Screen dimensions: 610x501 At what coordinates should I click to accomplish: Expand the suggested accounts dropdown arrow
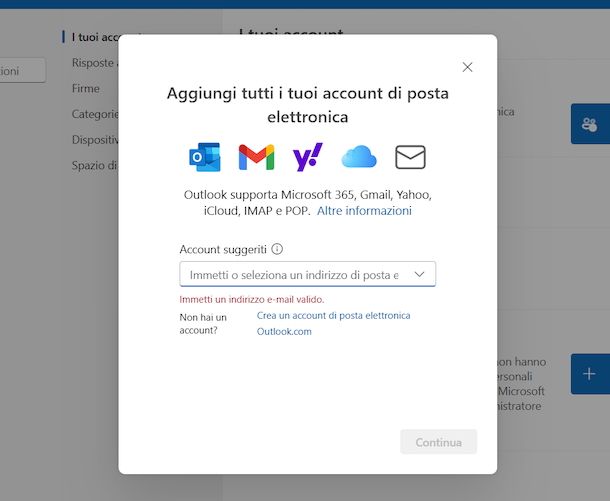419,274
